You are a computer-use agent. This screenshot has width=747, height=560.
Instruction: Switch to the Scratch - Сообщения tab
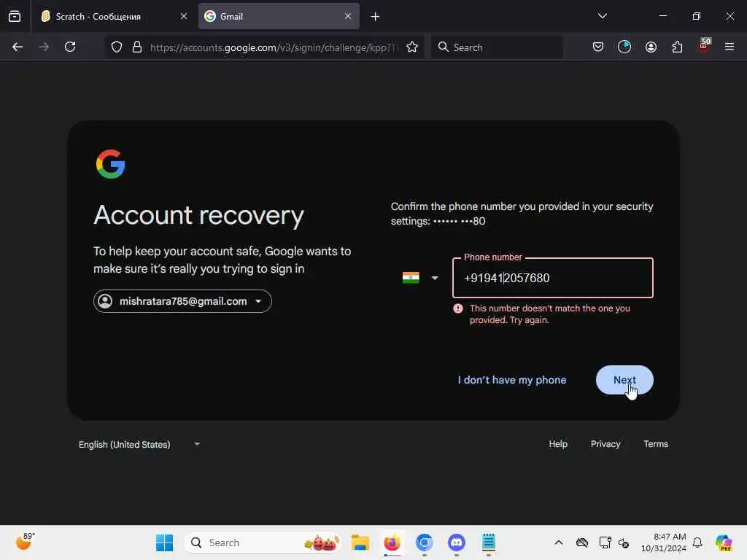[113, 16]
